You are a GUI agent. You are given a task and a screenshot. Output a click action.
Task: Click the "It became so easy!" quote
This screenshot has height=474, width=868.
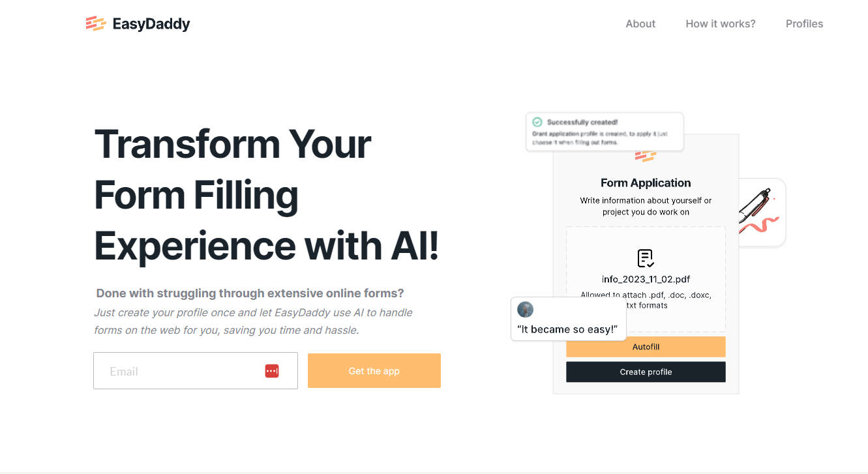[567, 329]
